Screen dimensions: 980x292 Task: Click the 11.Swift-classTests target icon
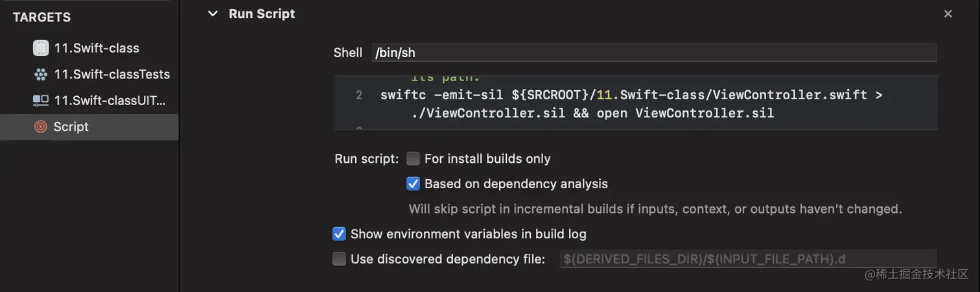(x=41, y=75)
